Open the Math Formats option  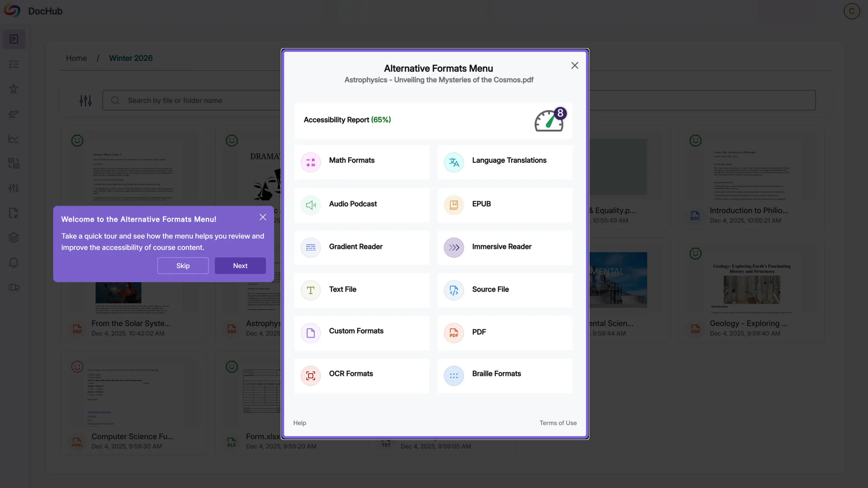pos(361,161)
